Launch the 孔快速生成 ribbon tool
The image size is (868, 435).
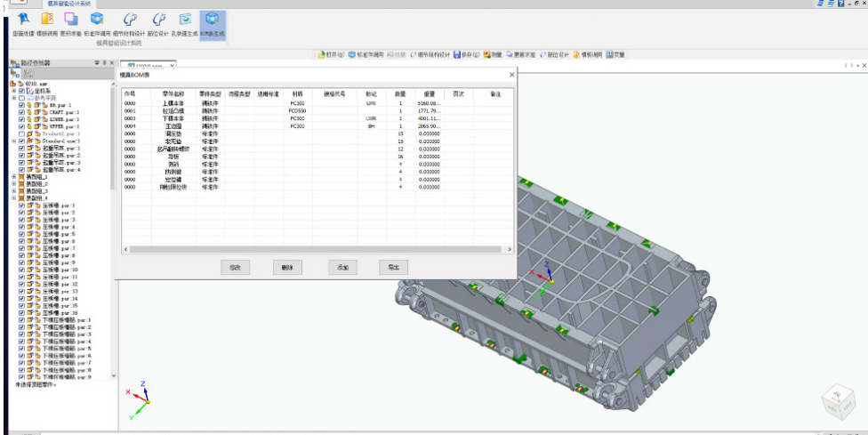(x=185, y=20)
